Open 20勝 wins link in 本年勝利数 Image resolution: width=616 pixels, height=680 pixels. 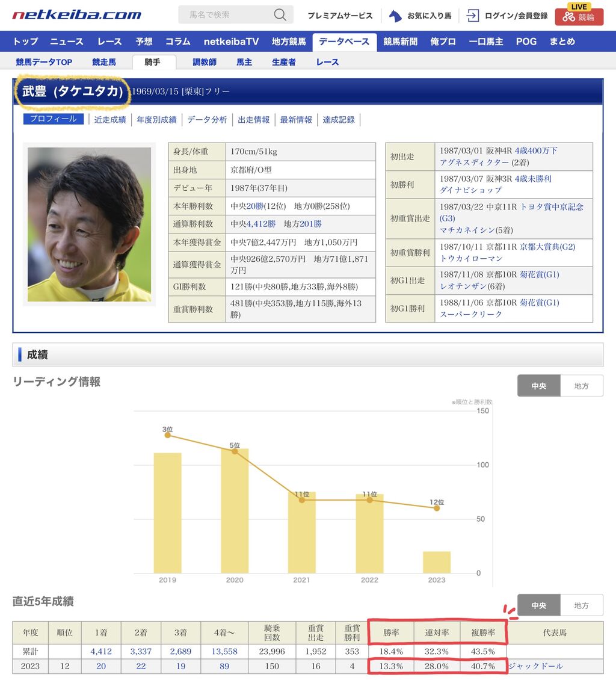(x=255, y=206)
